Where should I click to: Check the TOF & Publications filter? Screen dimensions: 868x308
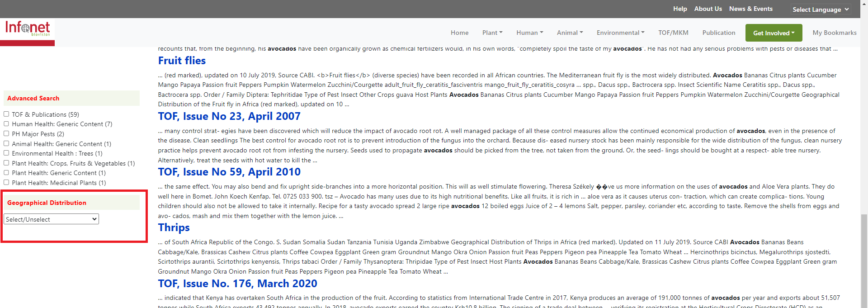6,114
